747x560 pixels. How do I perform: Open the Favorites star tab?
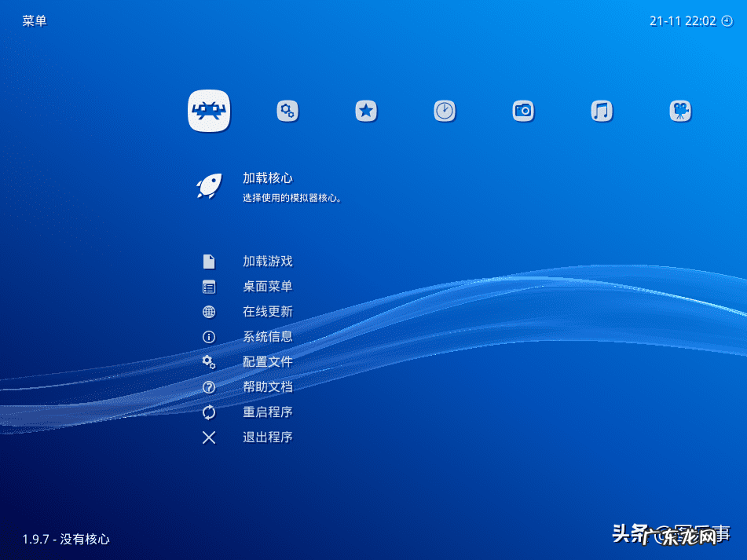(x=366, y=111)
